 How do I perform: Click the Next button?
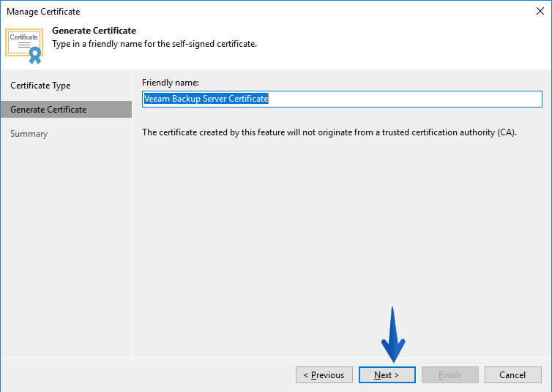coord(387,374)
